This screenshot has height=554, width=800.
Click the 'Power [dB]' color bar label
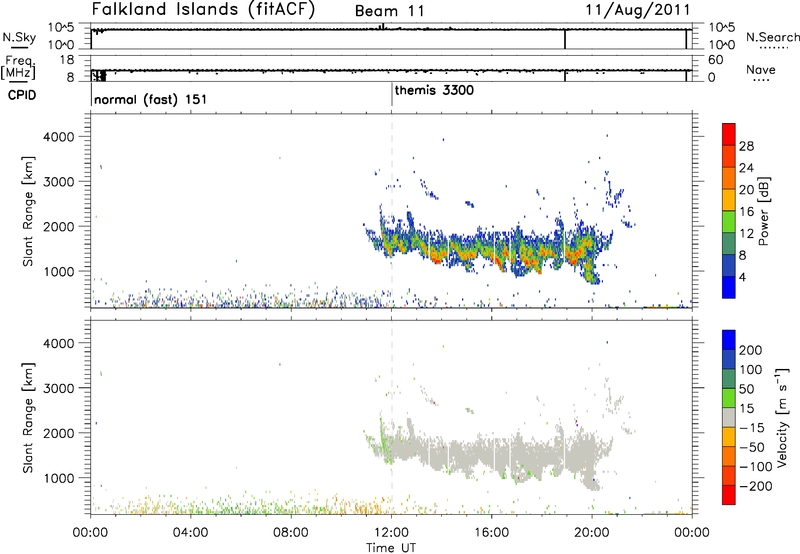[763, 211]
